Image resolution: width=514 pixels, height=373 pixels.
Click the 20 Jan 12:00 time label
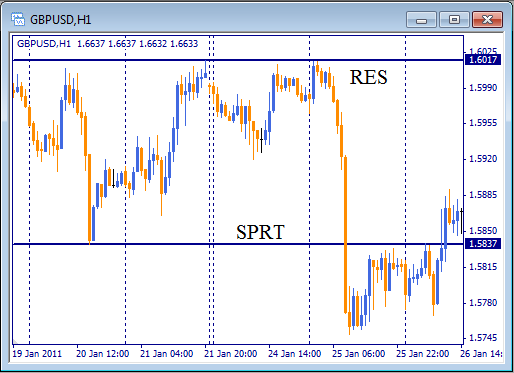[x=103, y=354]
